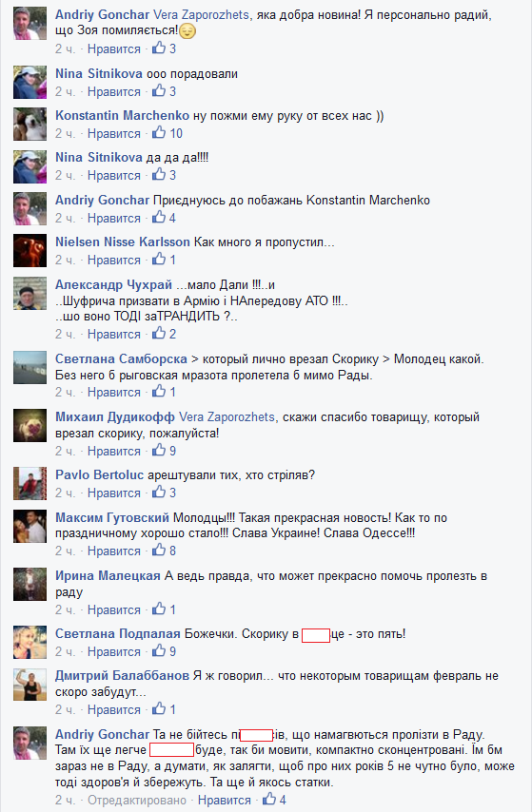Viewport: 532px width, 812px height.
Task: Click thumbs-up icon on Михаил Дудикофф comment
Action: coord(159,451)
